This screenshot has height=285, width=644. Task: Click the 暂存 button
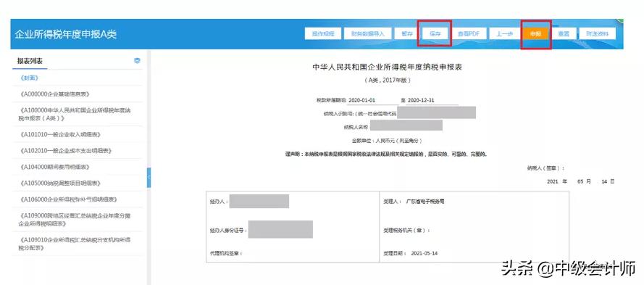[406, 34]
